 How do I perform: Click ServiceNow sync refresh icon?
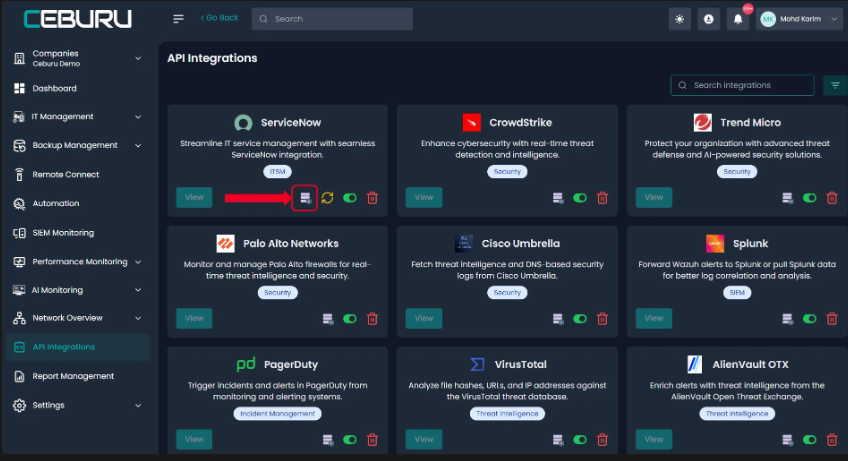click(x=327, y=197)
